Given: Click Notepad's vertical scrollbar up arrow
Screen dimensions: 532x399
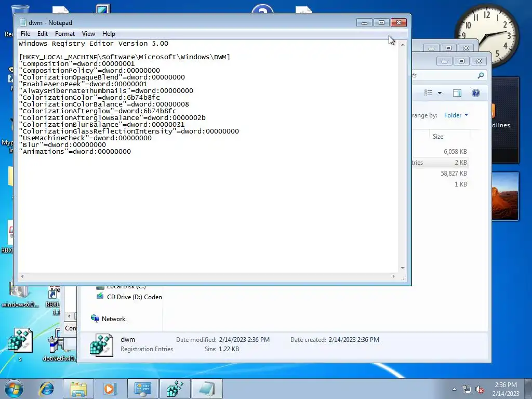Looking at the screenshot, I should 403,45.
